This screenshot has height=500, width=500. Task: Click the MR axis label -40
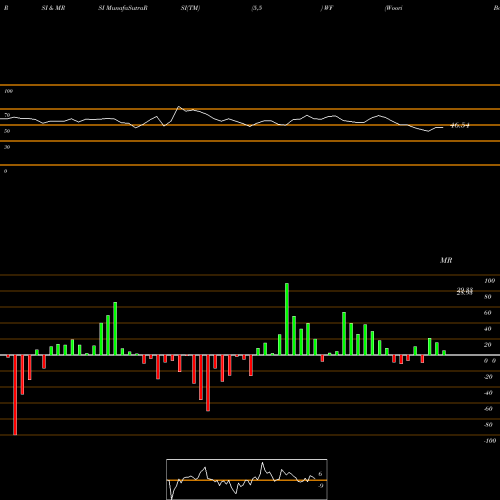(x=488, y=393)
